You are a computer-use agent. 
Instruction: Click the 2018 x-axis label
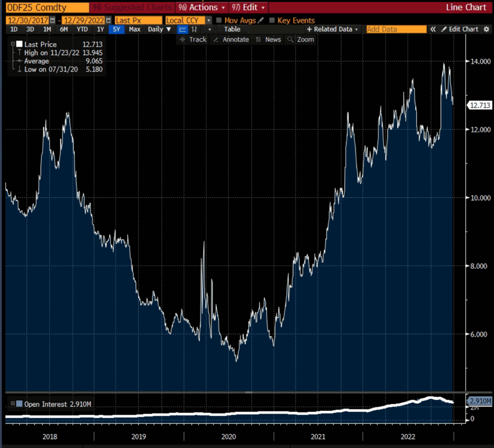pyautogui.click(x=50, y=437)
